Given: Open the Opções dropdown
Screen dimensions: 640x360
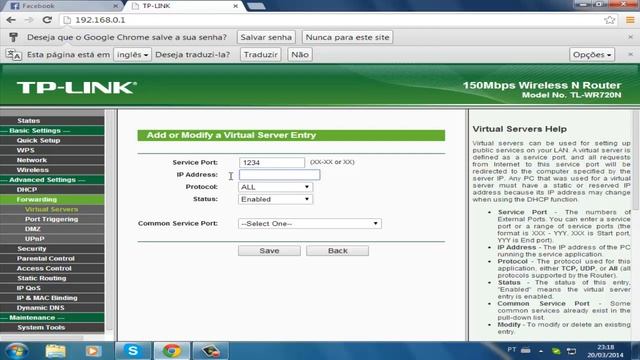Looking at the screenshot, I should 592,54.
